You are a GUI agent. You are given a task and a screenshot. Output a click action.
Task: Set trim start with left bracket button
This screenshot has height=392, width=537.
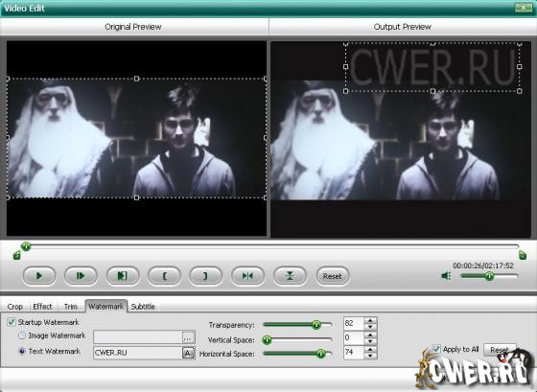pyautogui.click(x=164, y=276)
